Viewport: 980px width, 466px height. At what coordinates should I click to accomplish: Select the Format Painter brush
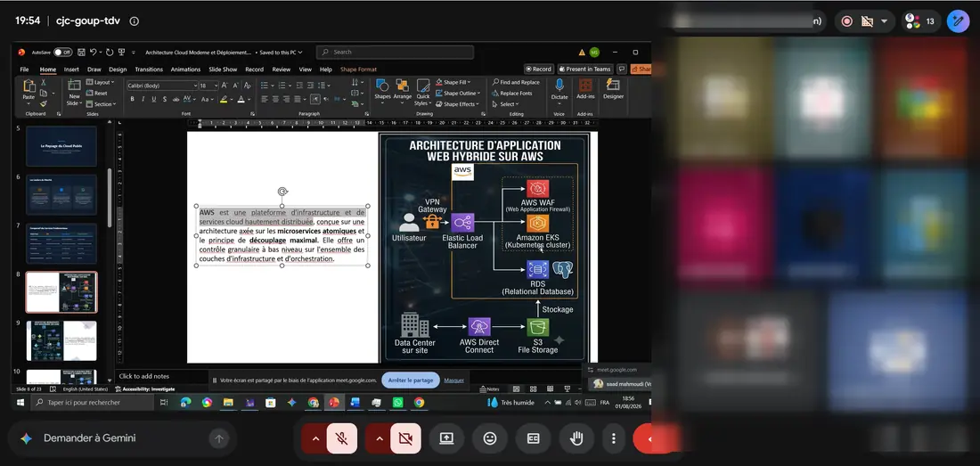(x=44, y=103)
